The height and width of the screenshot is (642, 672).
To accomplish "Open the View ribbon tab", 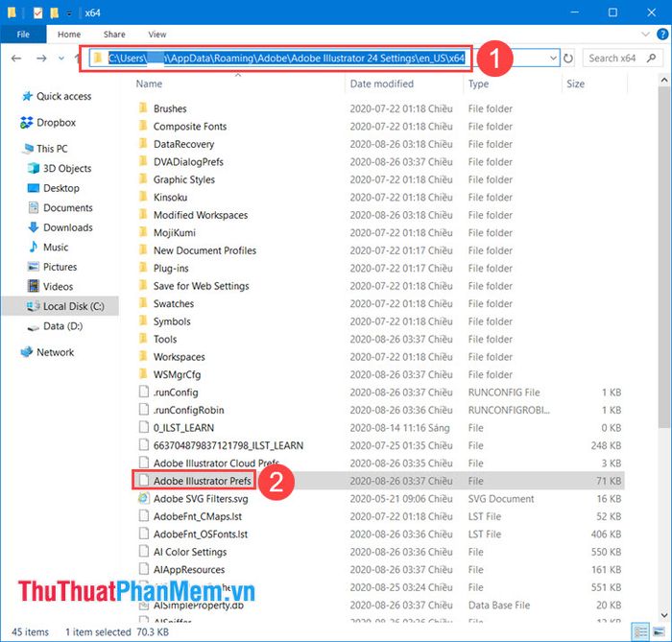I will click(x=156, y=35).
